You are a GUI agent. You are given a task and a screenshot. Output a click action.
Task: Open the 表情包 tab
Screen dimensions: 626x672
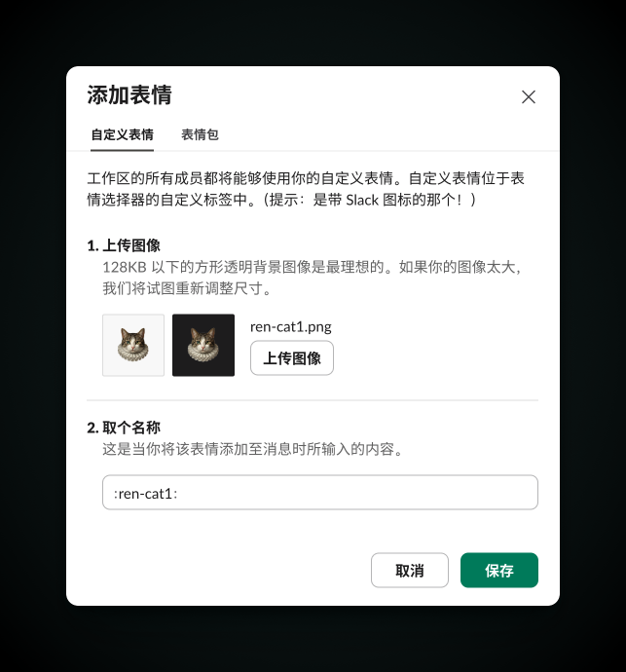[x=200, y=134]
